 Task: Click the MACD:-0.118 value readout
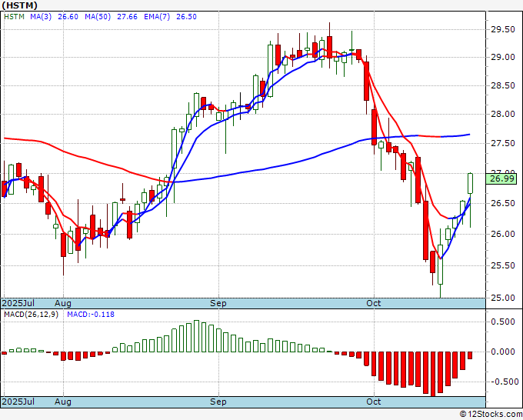[91, 315]
